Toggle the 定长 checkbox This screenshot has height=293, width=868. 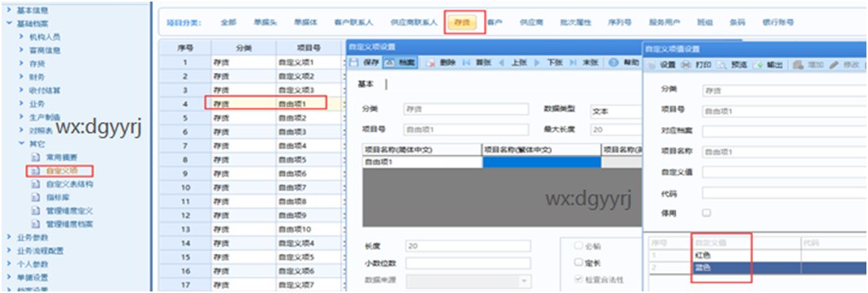pos(578,263)
